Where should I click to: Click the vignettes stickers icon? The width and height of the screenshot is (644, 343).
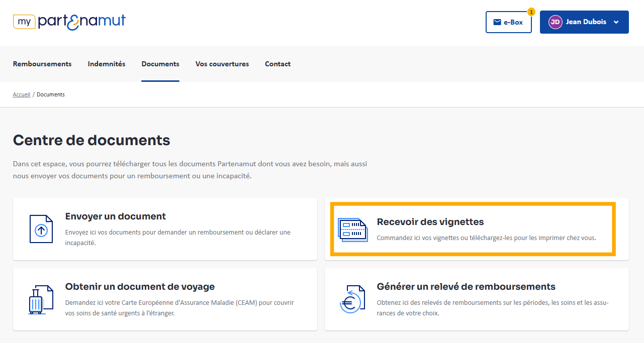352,230
